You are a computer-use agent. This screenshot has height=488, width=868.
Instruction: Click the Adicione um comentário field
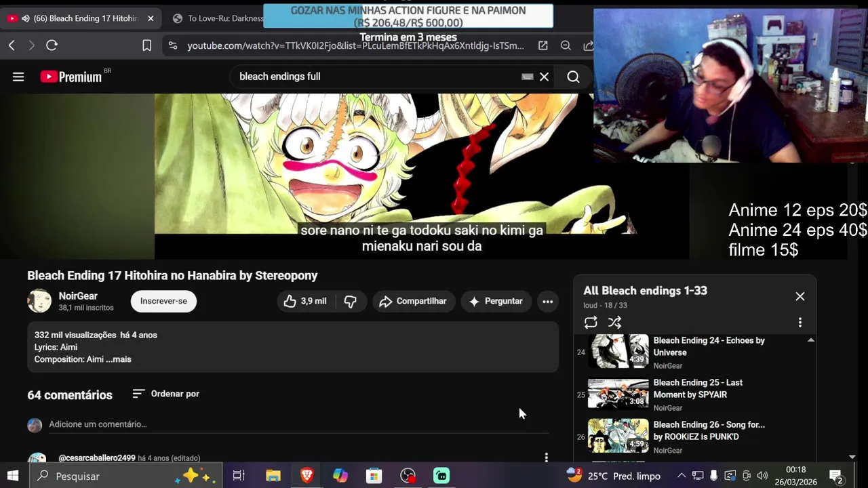[298, 424]
